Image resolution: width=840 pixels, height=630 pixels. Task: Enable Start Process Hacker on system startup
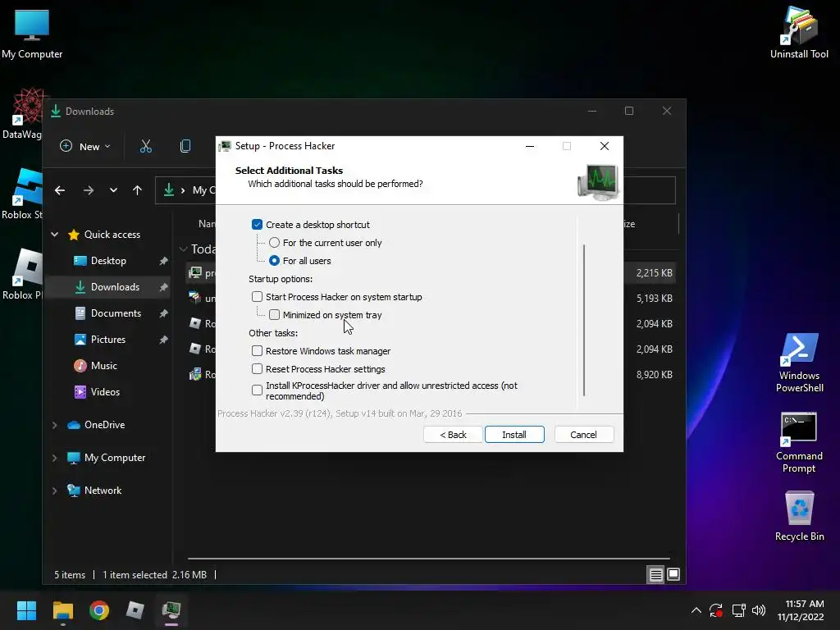coord(257,297)
